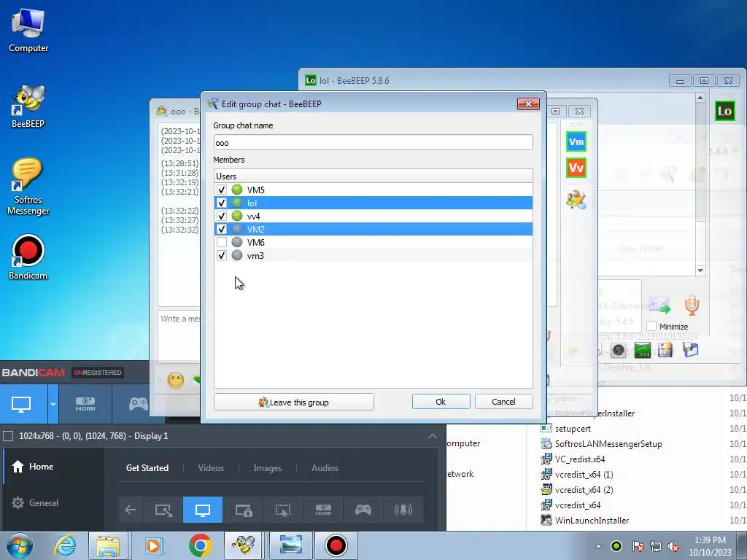747x560 pixels.
Task: Open the Windows Start menu
Action: [x=20, y=545]
